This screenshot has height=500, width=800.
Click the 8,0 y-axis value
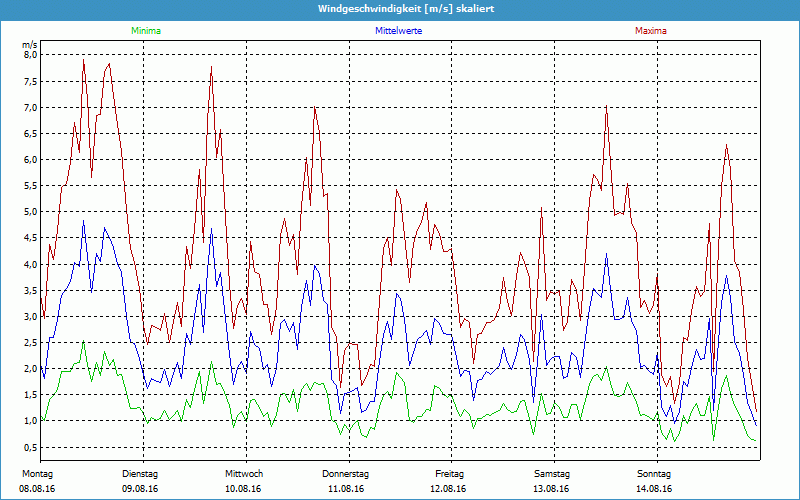pos(31,55)
